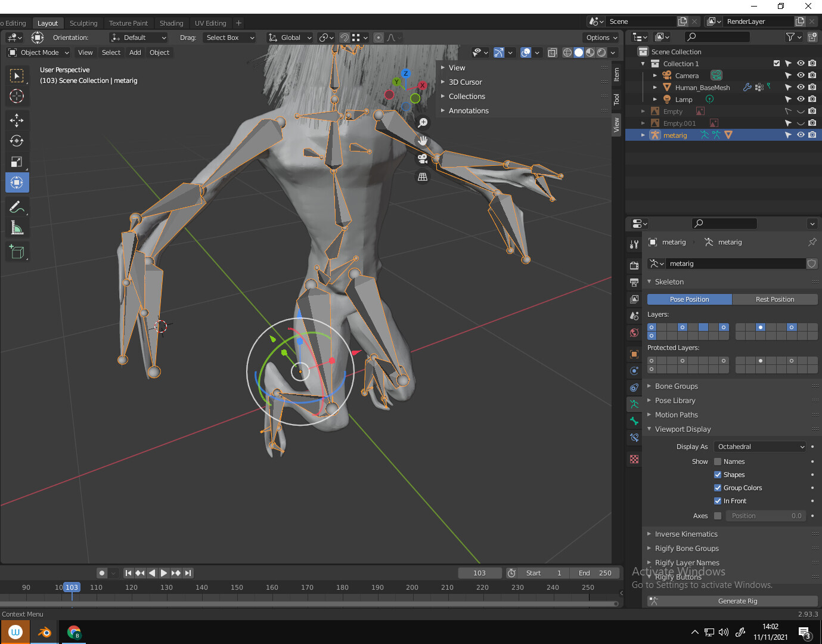Activate the Annotate tool
This screenshot has width=822, height=644.
17,207
